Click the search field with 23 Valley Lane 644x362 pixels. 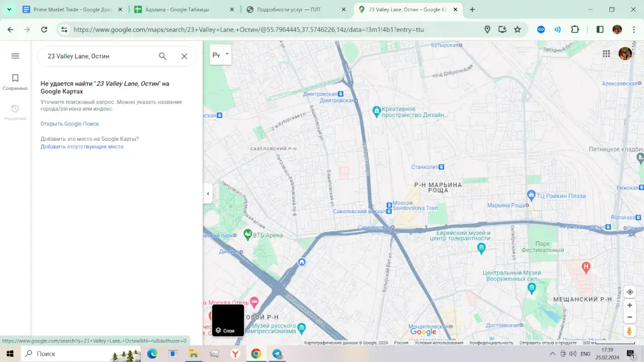tap(99, 56)
